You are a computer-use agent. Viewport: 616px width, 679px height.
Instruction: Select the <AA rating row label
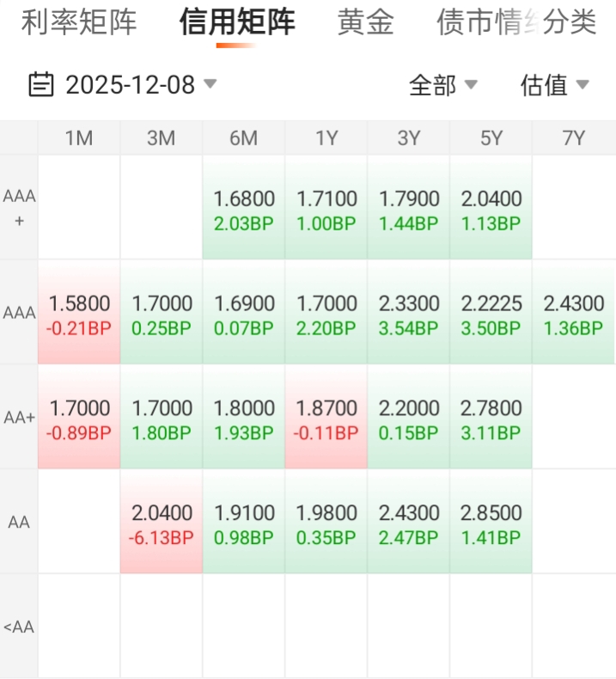point(19,627)
